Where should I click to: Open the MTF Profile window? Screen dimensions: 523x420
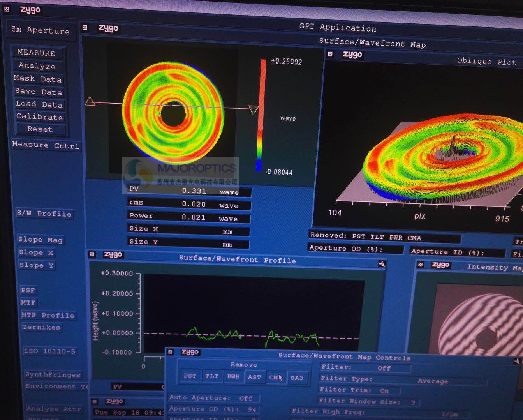(48, 315)
